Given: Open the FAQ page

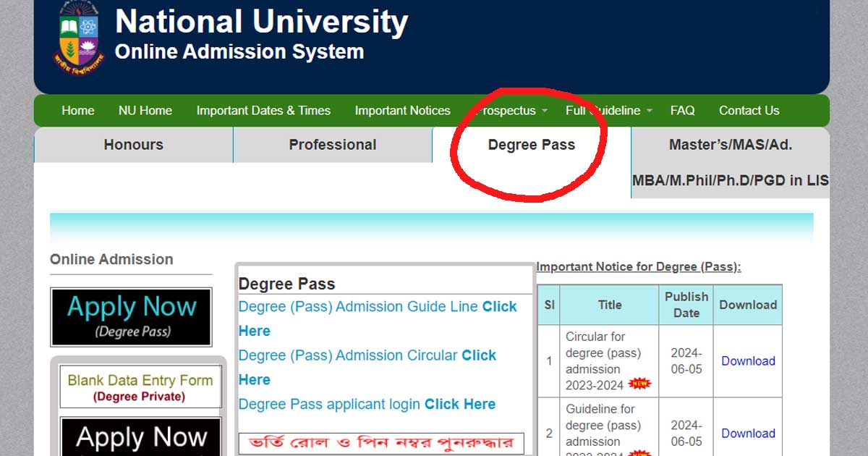Looking at the screenshot, I should 682,111.
